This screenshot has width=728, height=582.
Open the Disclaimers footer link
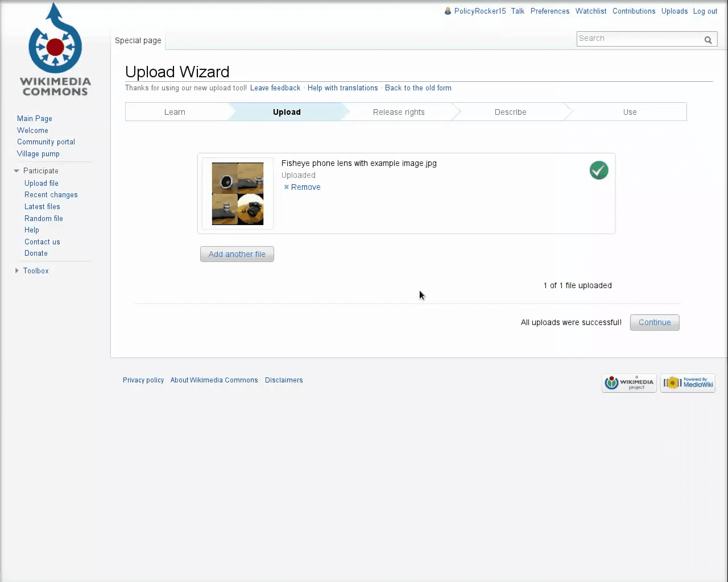pos(284,380)
